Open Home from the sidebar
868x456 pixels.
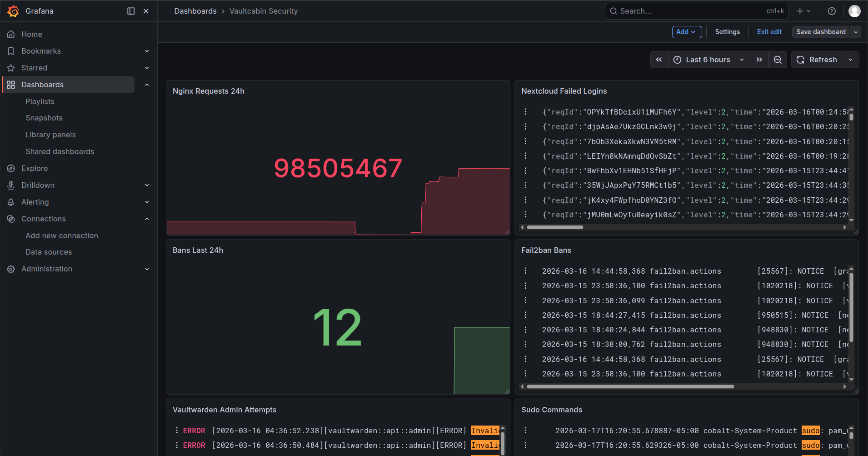click(x=31, y=34)
